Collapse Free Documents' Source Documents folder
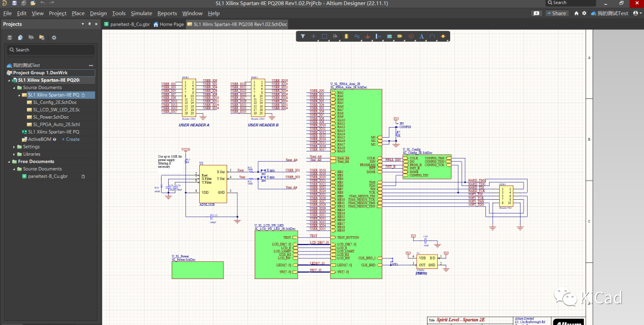This screenshot has height=325, width=644. point(14,169)
